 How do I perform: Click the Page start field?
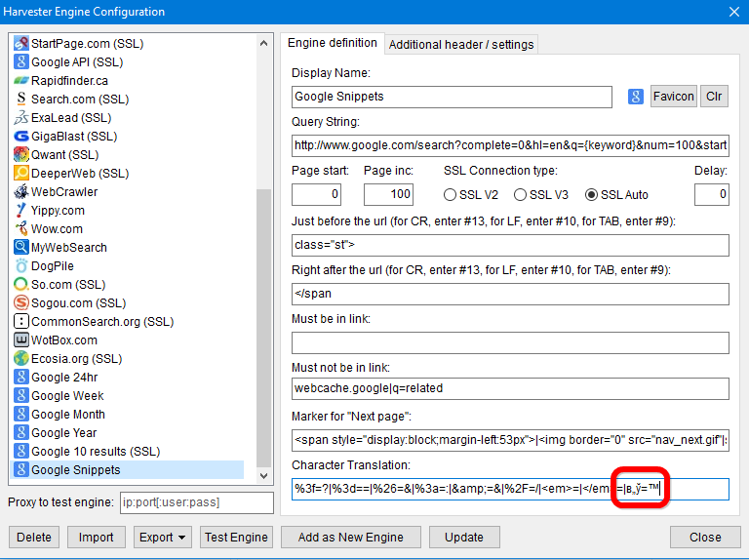pos(316,194)
